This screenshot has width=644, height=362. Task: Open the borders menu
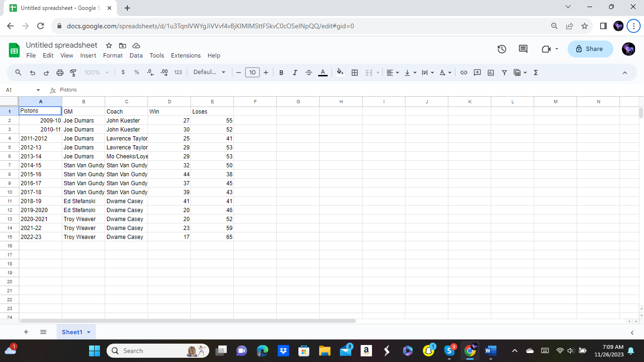tap(355, 73)
